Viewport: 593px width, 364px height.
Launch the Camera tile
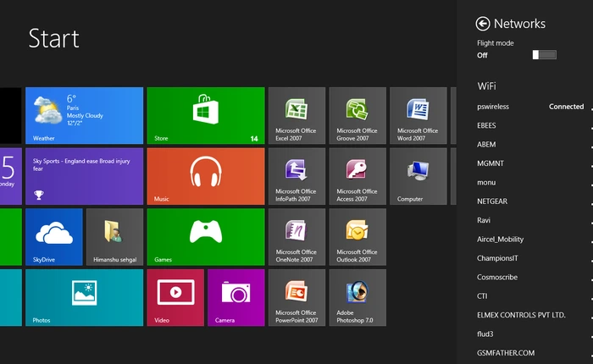[x=236, y=297]
